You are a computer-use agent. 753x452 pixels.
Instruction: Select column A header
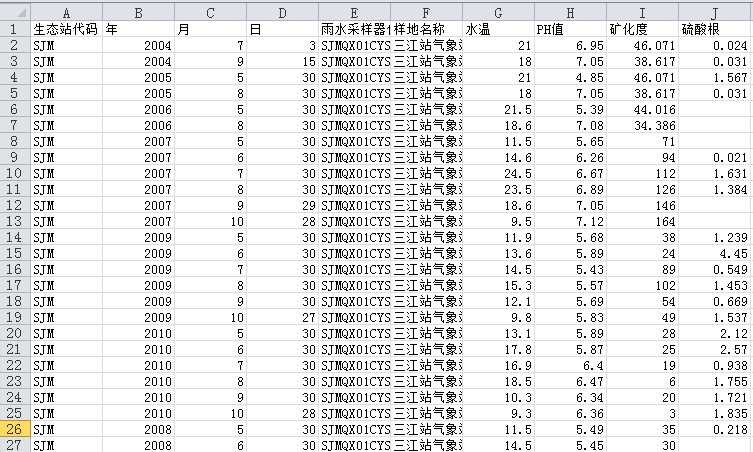(66, 13)
